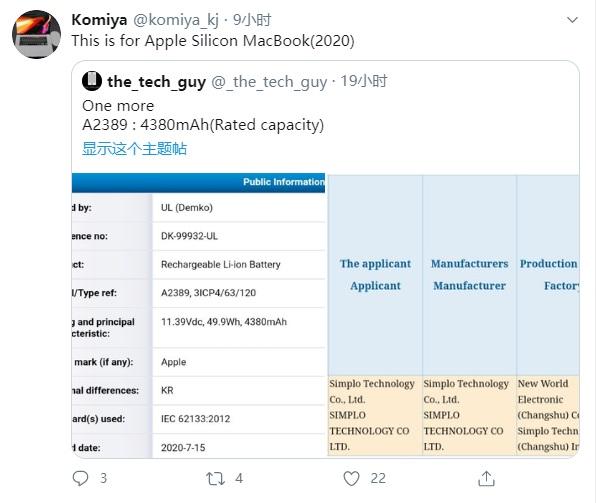Click the_tech_guy's small round avatar
The image size is (597, 503).
point(92,81)
